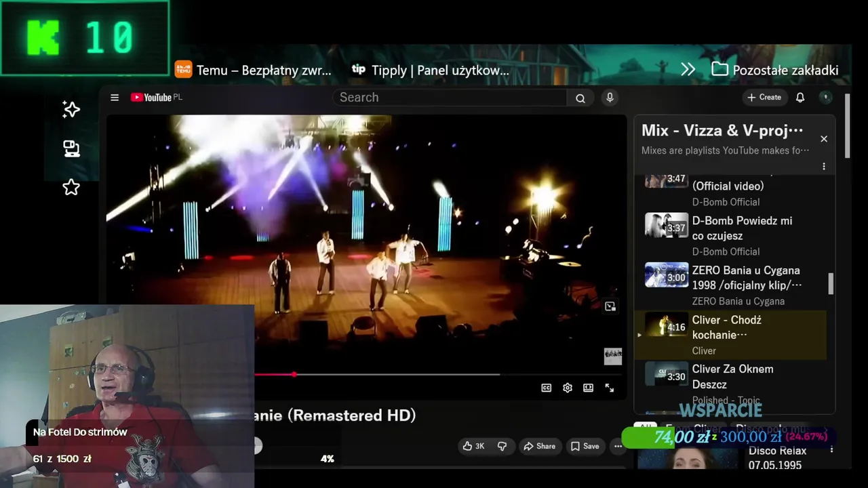Open options menu for Disco Relax video
Viewport: 868px width, 488px height.
tap(832, 449)
